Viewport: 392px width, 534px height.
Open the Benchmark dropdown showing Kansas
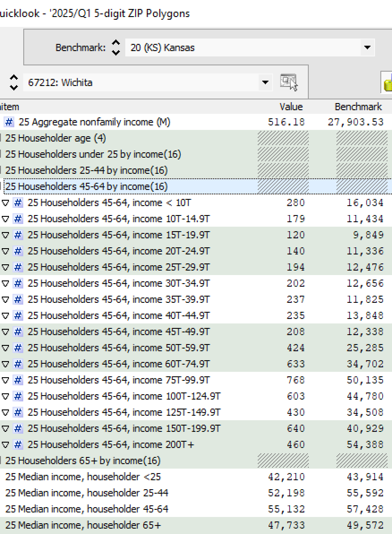coord(367,47)
